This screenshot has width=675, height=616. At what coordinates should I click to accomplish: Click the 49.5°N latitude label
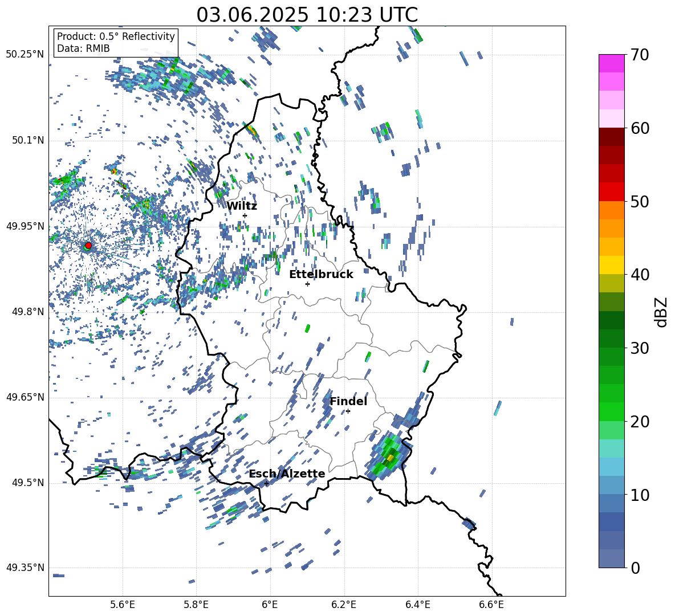pyautogui.click(x=29, y=483)
